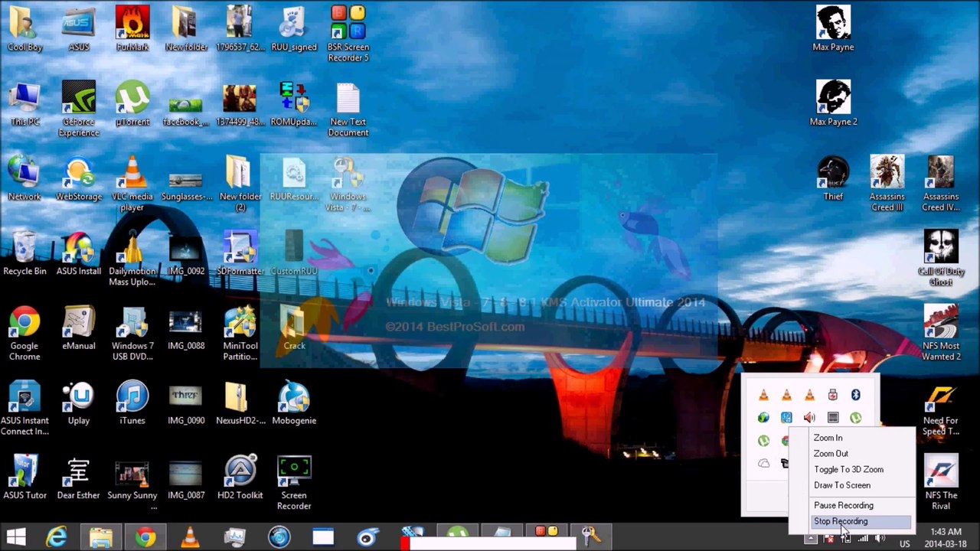Viewport: 980px width, 551px height.
Task: Select the New Text Document file
Action: pyautogui.click(x=348, y=109)
